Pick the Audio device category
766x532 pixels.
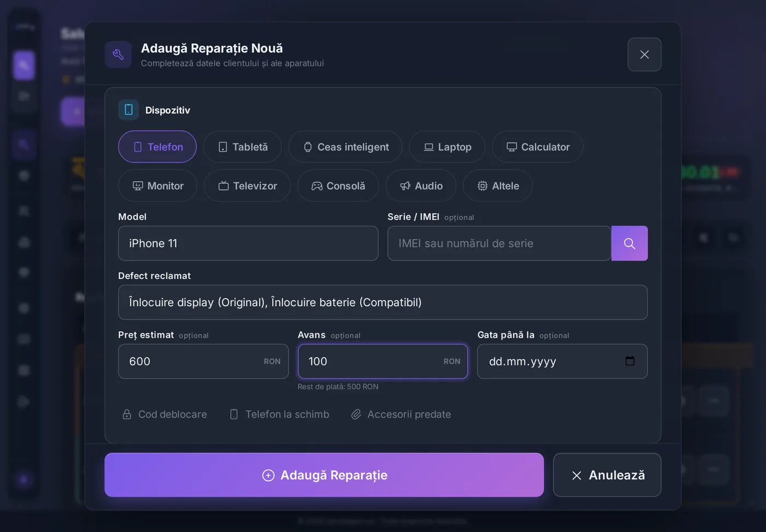(x=421, y=186)
